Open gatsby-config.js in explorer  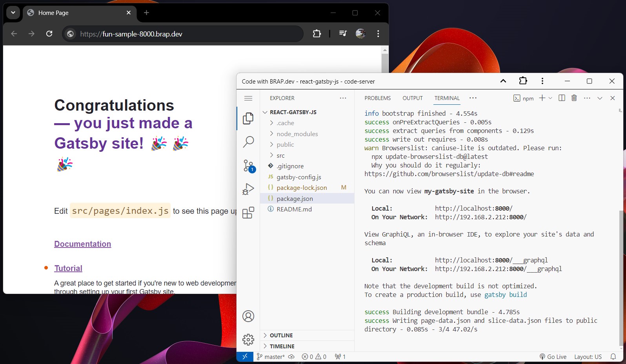(x=298, y=177)
